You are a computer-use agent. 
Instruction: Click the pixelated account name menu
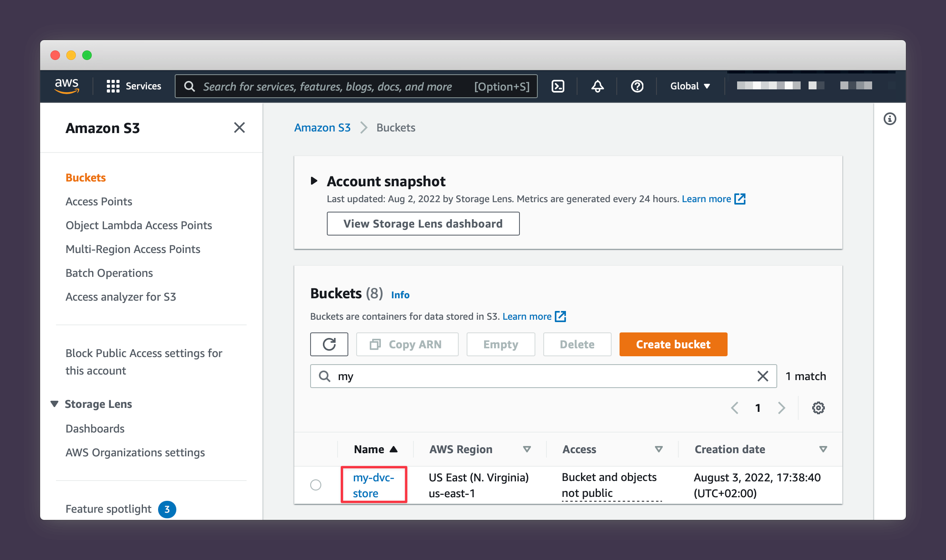tap(804, 85)
